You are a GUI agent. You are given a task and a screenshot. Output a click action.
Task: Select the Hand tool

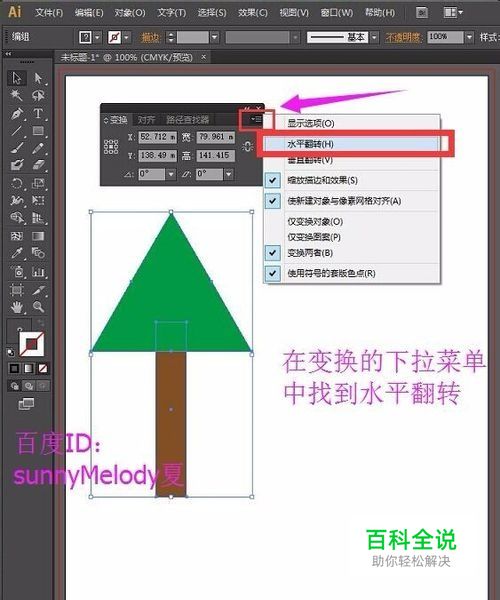point(17,307)
